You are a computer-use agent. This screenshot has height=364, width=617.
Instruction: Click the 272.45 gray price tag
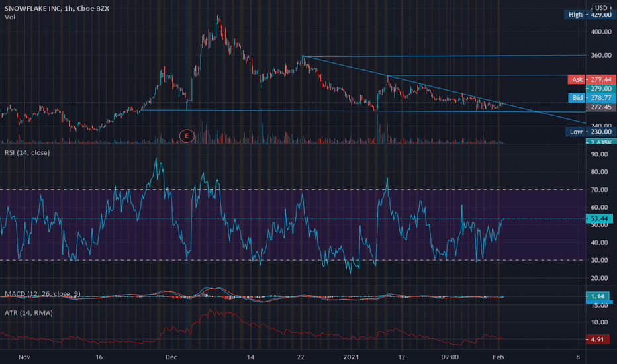(x=601, y=107)
